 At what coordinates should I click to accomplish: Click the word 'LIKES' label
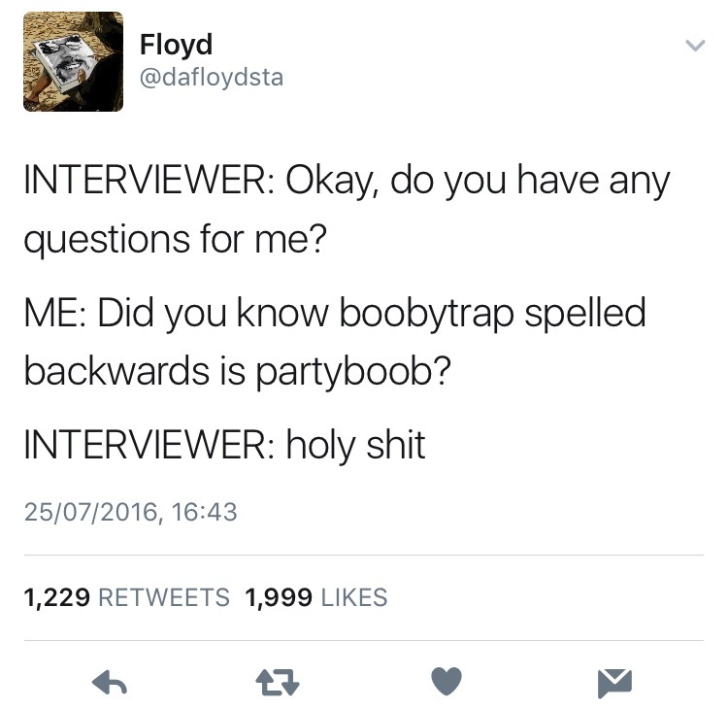(353, 597)
